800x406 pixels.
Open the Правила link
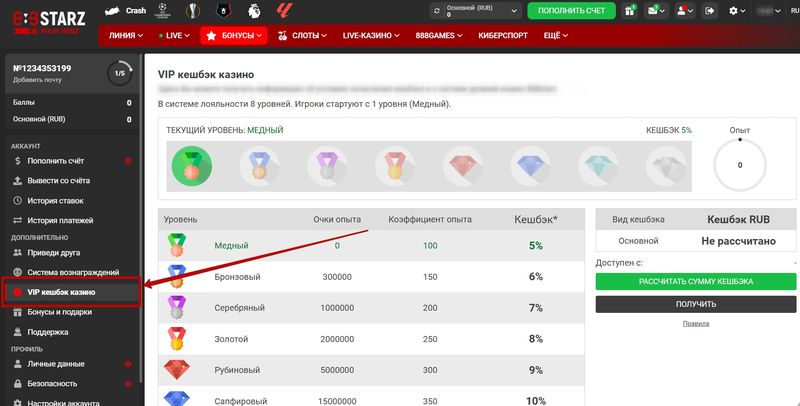[696, 324]
